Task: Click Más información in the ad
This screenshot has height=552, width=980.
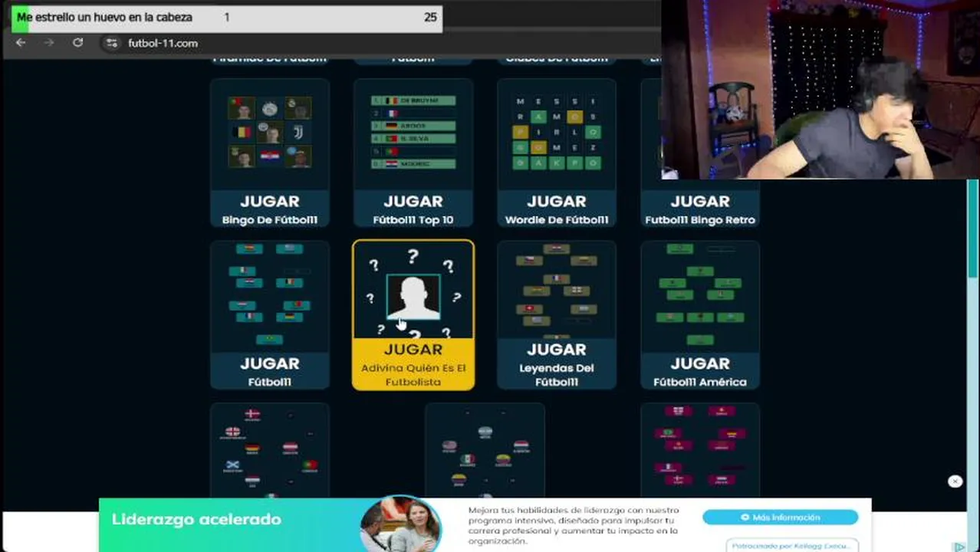Action: coord(780,517)
